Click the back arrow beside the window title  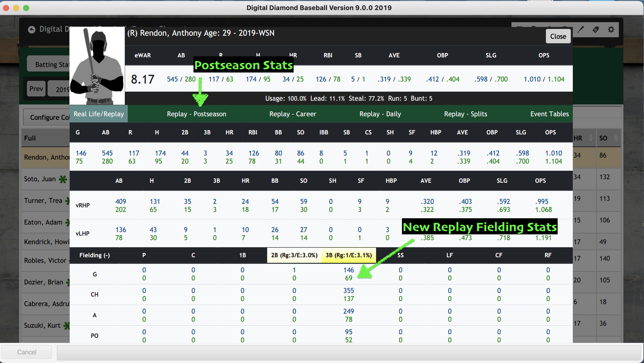tap(31, 29)
